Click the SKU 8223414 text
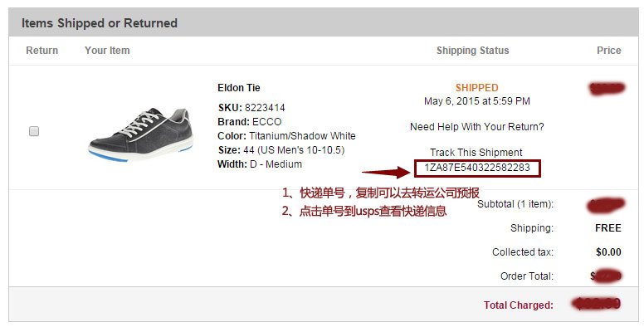The width and height of the screenshot is (644, 327). [x=251, y=108]
